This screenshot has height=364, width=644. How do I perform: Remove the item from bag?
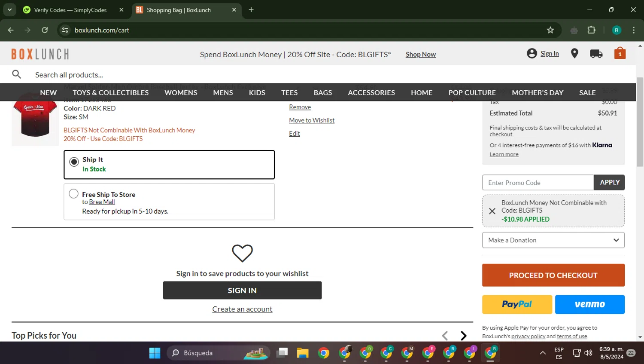300,107
